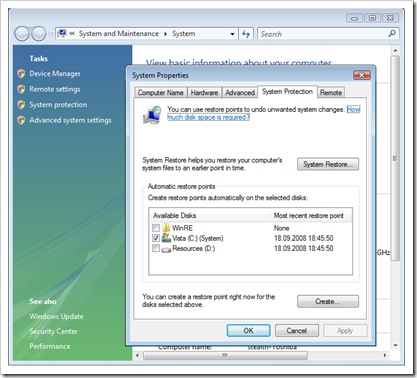Click the Refresh button in address bar
417x378 pixels.
tap(246, 34)
